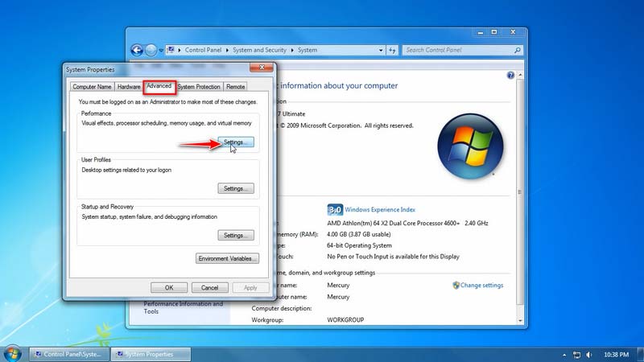Click the System breadcrumb segment
Image resolution: width=644 pixels, height=362 pixels.
pyautogui.click(x=308, y=50)
